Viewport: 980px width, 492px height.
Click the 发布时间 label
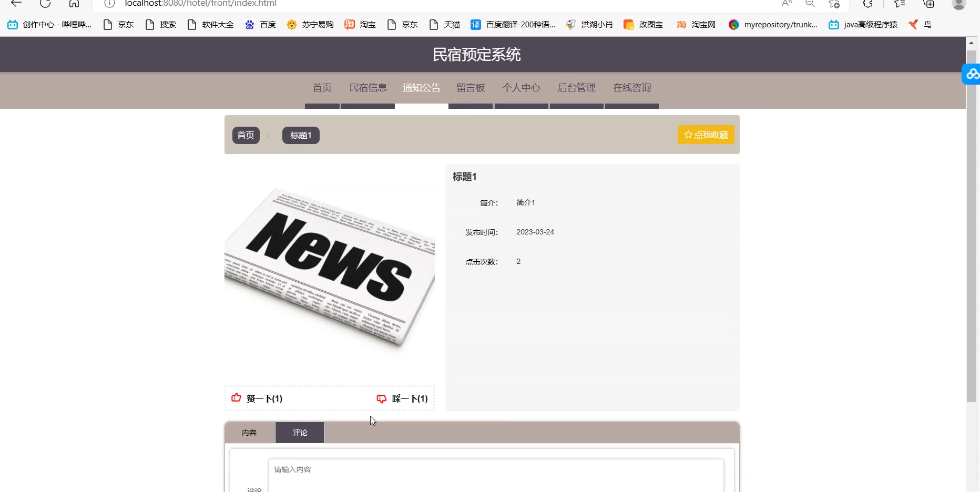coord(482,232)
